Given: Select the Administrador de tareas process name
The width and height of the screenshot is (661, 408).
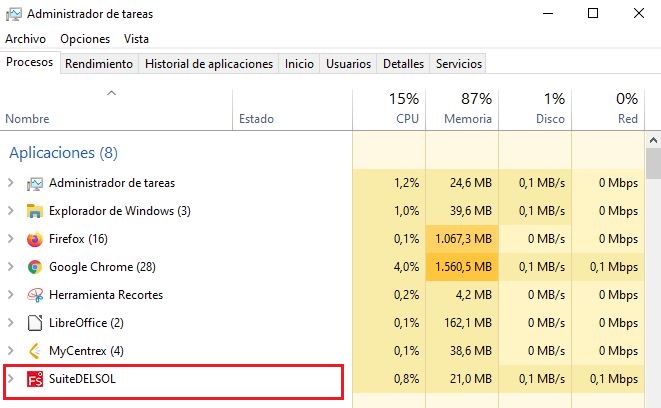Looking at the screenshot, I should pyautogui.click(x=112, y=183).
